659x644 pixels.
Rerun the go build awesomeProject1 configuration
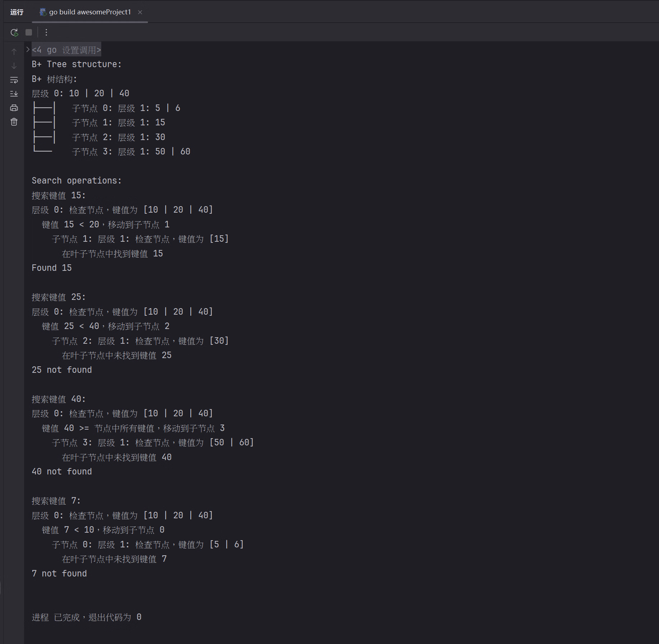click(x=14, y=33)
